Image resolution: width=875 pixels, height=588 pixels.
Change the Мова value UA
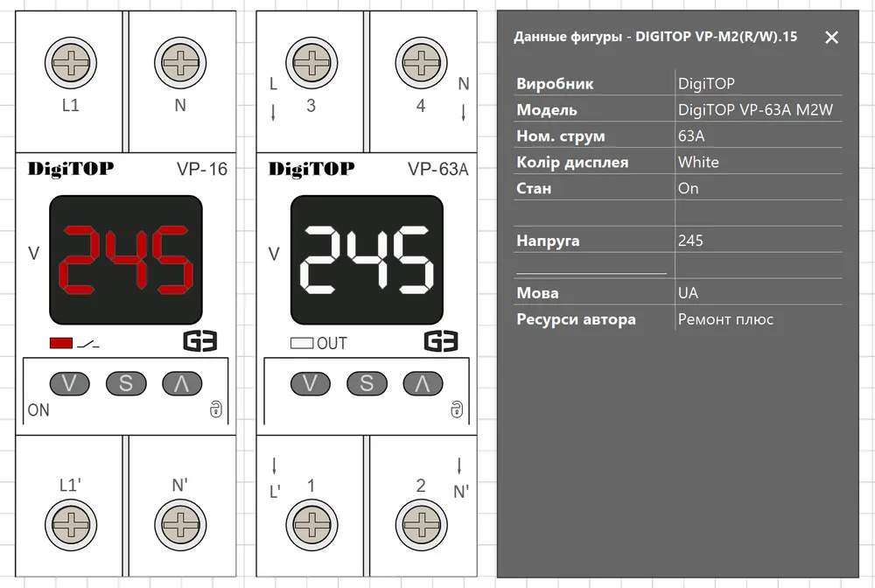coord(759,293)
